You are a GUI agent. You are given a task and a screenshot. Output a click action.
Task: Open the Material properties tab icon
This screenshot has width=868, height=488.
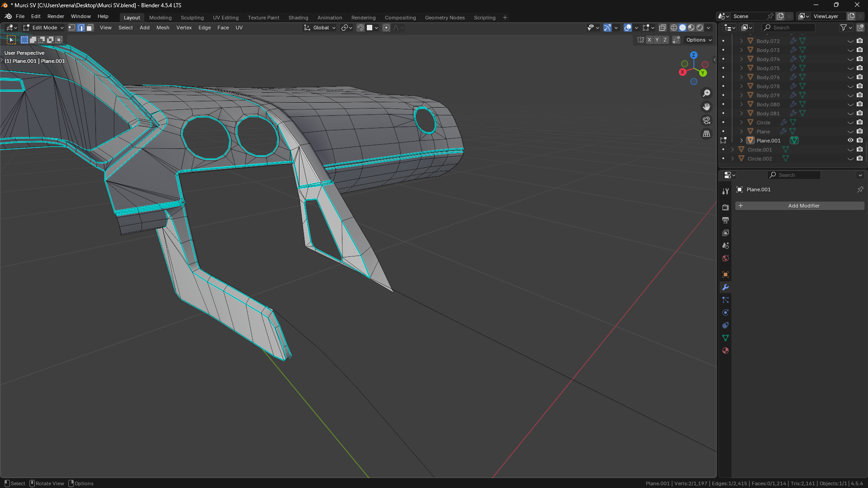point(726,351)
